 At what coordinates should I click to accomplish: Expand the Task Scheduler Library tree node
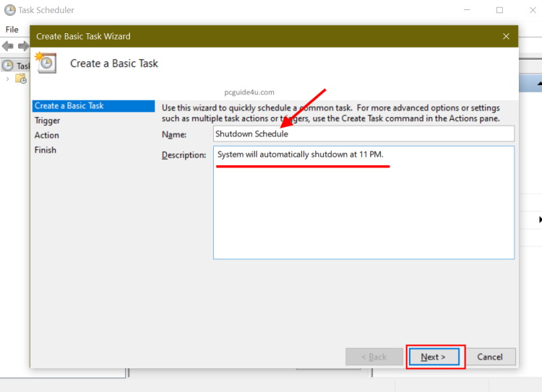point(7,79)
